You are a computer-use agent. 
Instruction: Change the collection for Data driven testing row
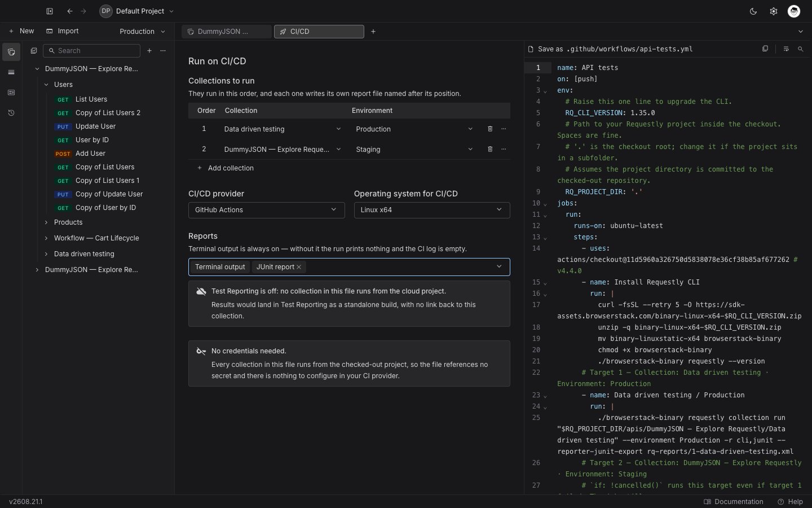click(x=282, y=129)
